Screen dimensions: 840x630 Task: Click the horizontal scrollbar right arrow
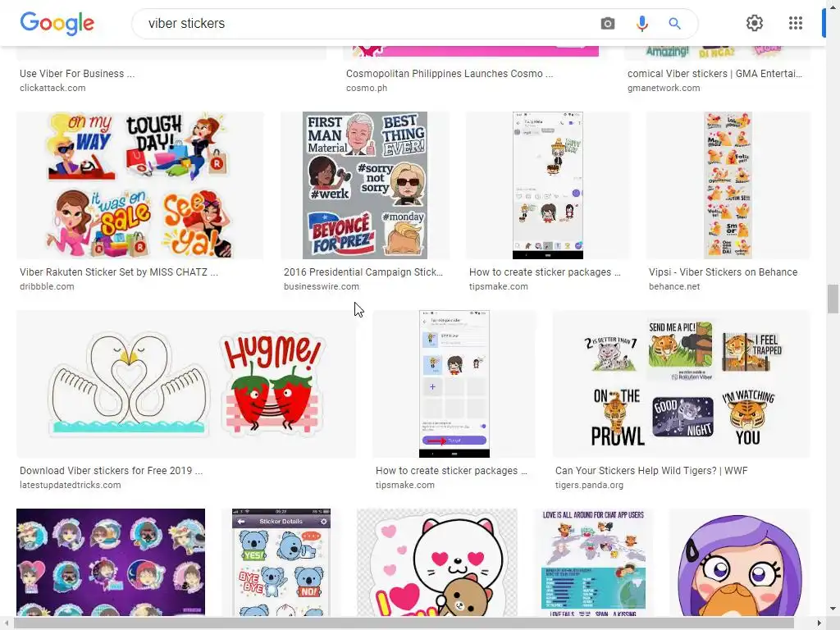[x=819, y=623]
